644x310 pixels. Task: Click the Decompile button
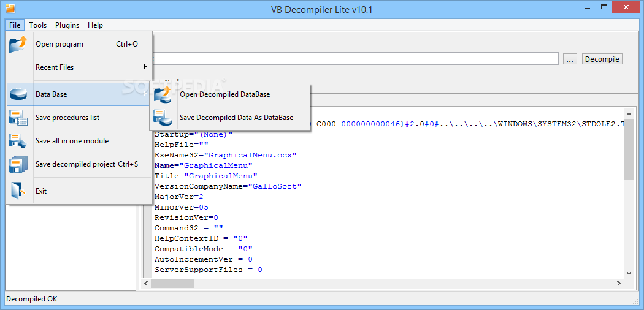[602, 59]
